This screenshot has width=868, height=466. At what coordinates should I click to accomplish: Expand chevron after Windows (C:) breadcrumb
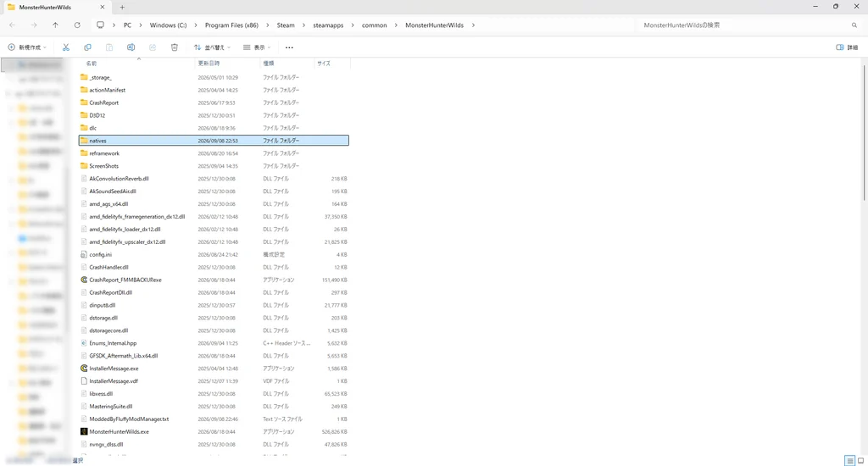pyautogui.click(x=196, y=25)
